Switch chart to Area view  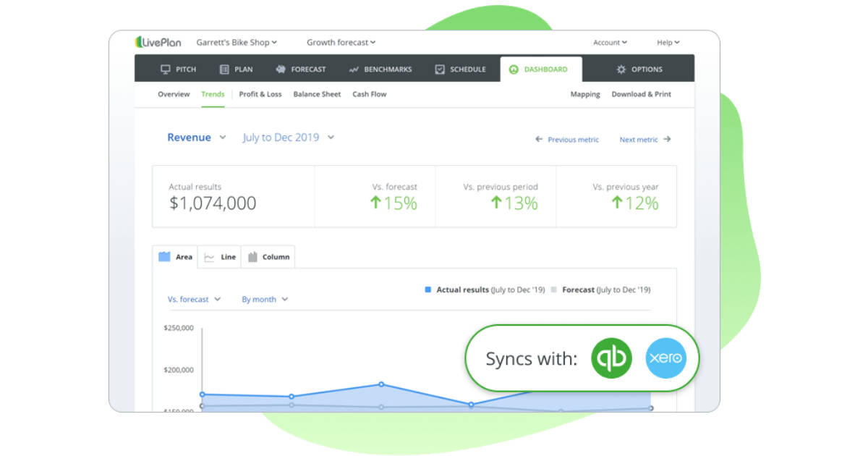coord(174,256)
